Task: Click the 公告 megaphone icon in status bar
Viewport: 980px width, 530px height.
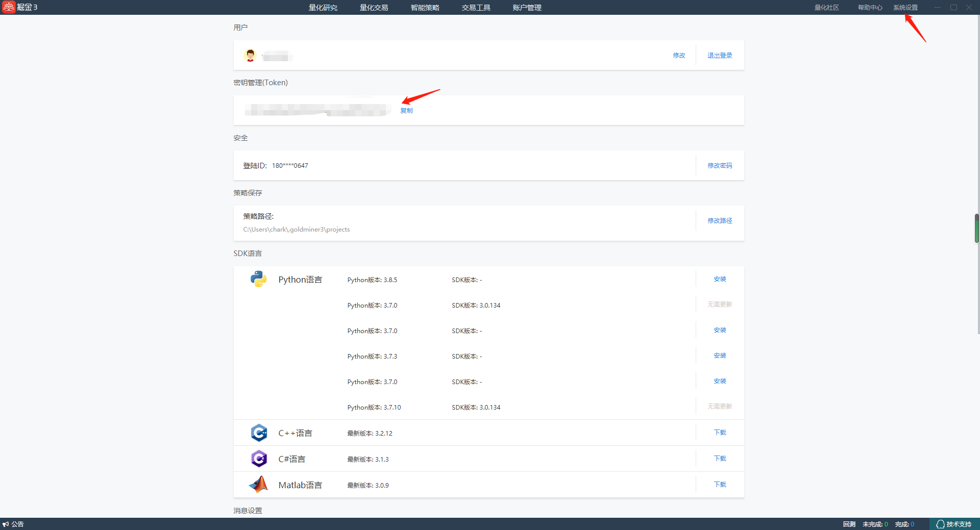Action: [x=6, y=524]
